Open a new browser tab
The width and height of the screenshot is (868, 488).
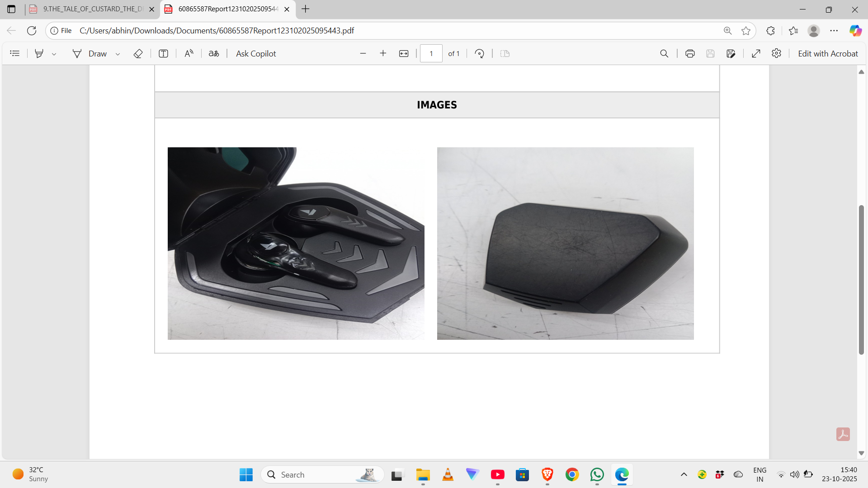tap(306, 9)
